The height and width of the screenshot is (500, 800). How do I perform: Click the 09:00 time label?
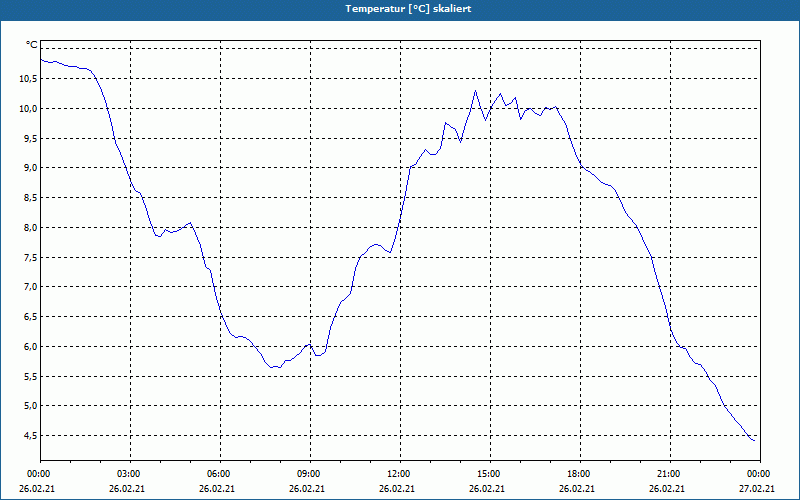click(310, 474)
